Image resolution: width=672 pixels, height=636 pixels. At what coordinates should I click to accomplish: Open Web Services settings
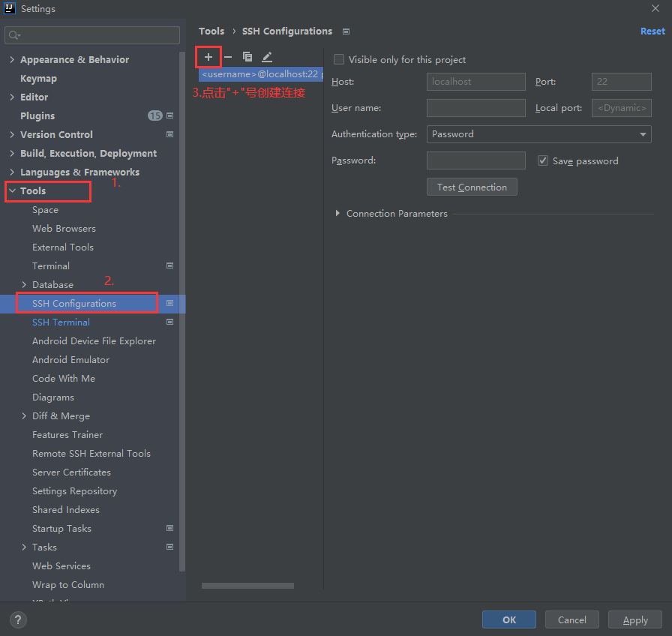tap(61, 566)
